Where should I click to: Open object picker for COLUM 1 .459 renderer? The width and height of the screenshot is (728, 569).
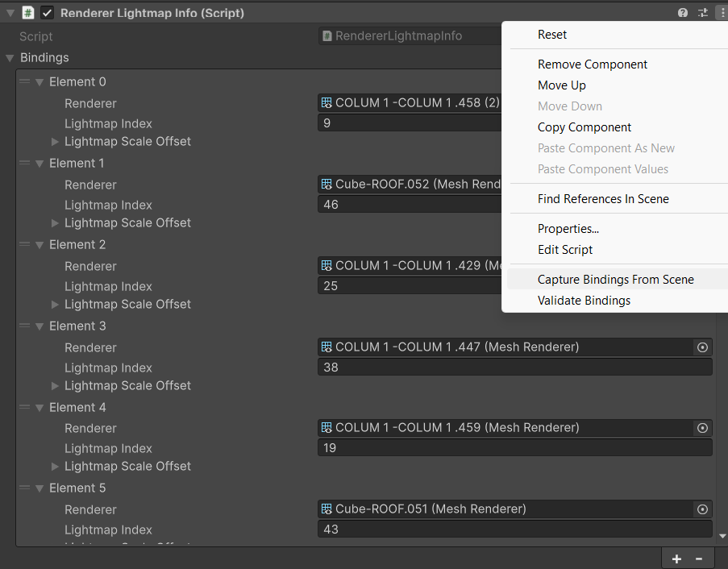click(702, 428)
